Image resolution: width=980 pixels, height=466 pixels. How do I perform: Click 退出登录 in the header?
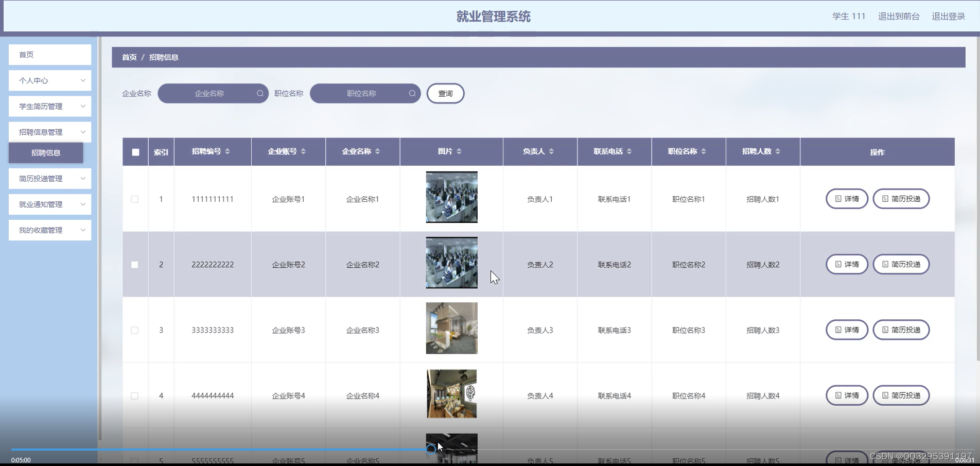coord(948,16)
